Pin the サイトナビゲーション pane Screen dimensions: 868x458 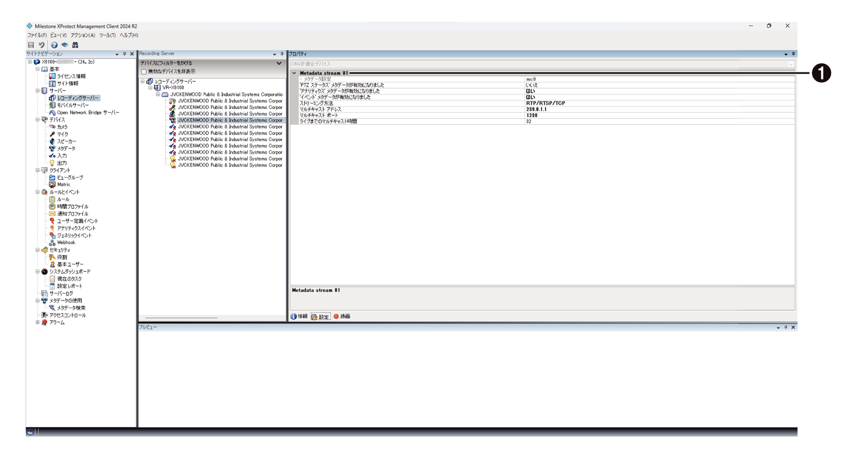point(124,54)
